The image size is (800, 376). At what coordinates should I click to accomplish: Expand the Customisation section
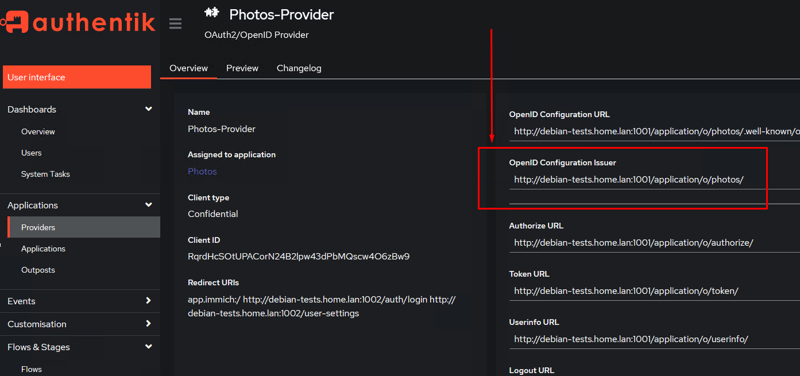point(80,324)
